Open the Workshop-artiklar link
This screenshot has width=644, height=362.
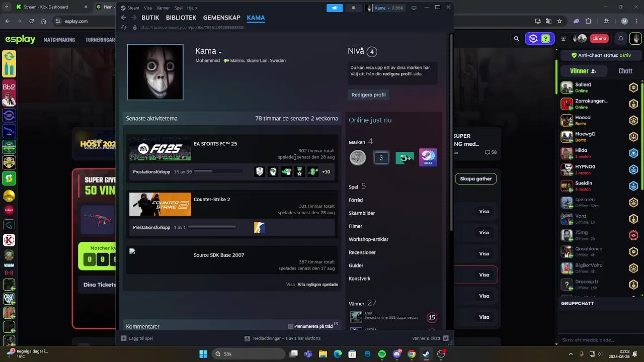pos(368,239)
